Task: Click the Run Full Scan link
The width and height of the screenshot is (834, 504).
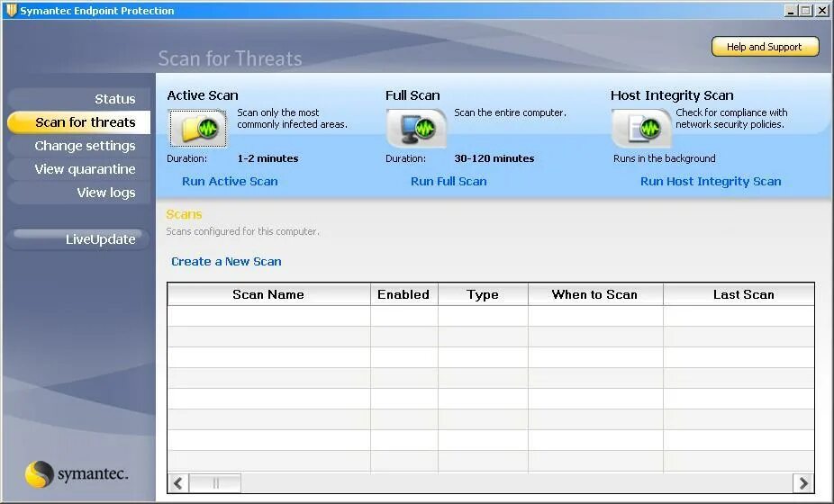Action: (449, 181)
